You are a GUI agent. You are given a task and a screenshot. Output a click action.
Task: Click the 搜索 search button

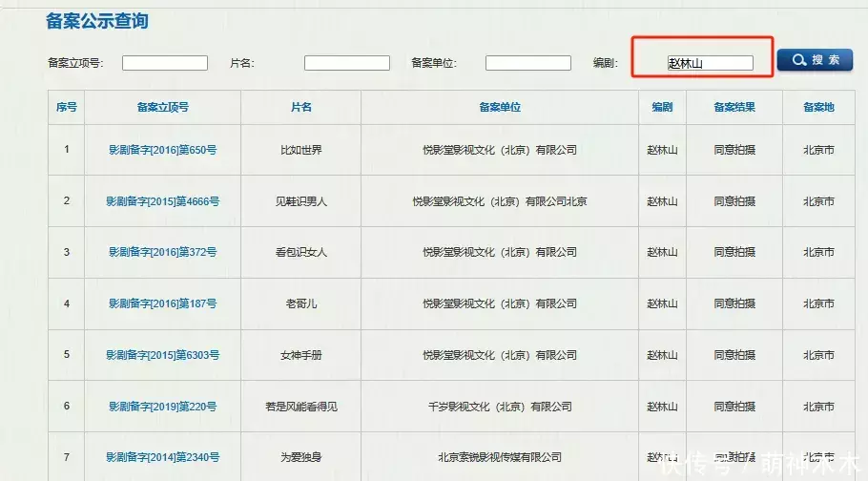(x=815, y=60)
